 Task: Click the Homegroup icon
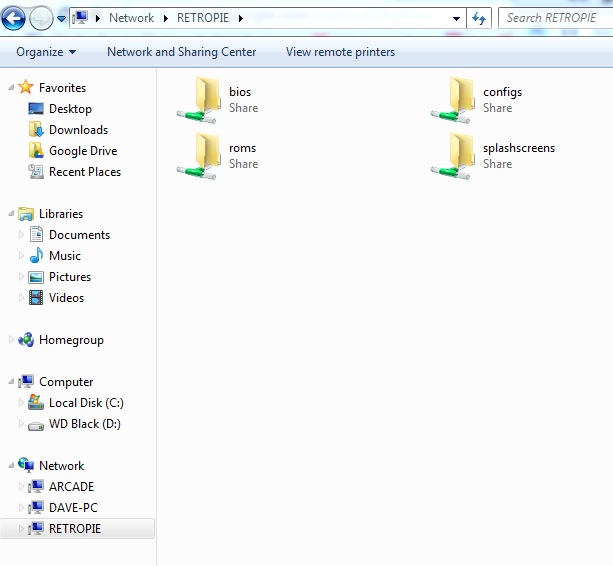point(26,340)
